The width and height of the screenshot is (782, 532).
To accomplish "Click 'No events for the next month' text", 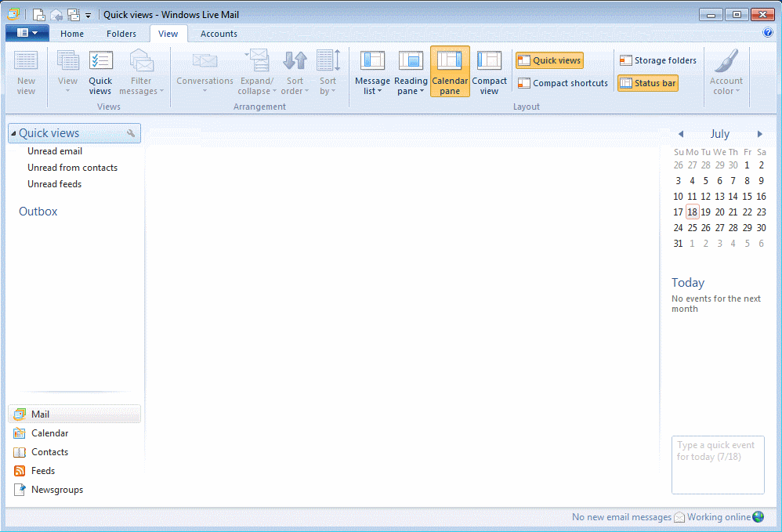I will (x=715, y=304).
